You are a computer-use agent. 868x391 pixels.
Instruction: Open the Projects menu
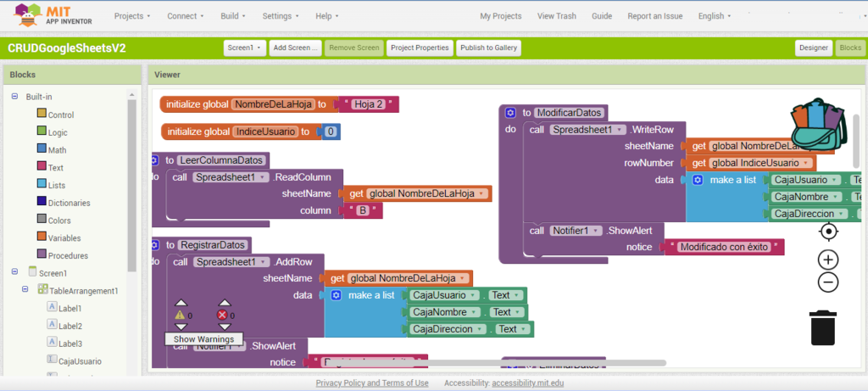[132, 15]
